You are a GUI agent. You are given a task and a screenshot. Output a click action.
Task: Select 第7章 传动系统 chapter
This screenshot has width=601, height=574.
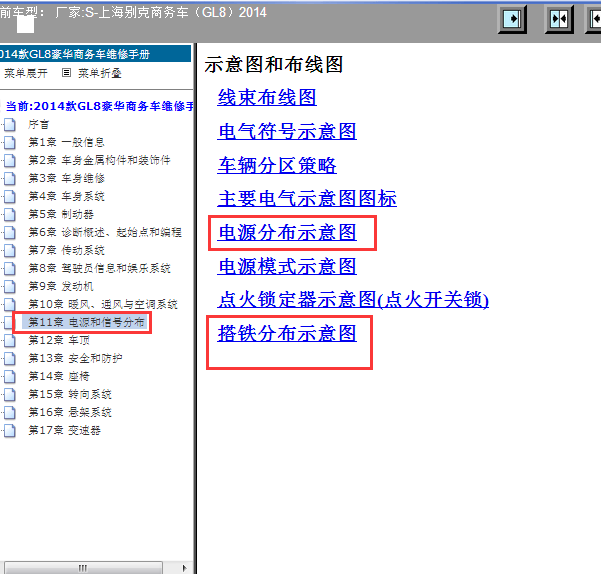point(66,250)
